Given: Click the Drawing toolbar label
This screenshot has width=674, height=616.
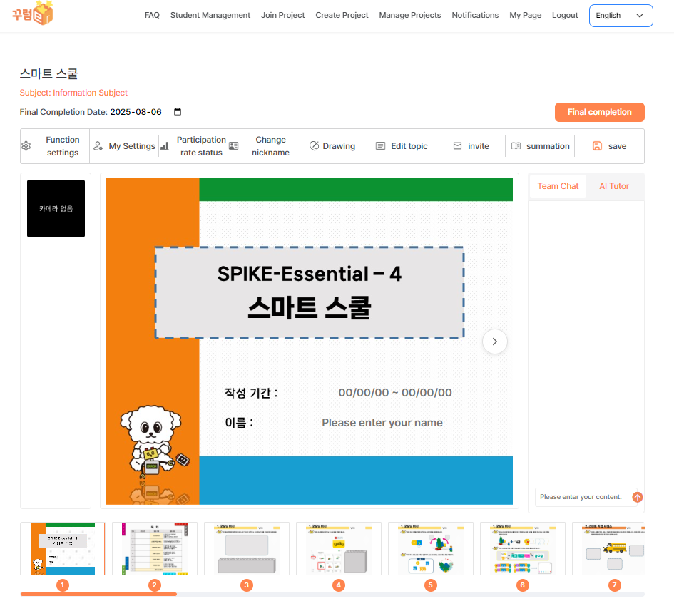Looking at the screenshot, I should click(x=339, y=146).
